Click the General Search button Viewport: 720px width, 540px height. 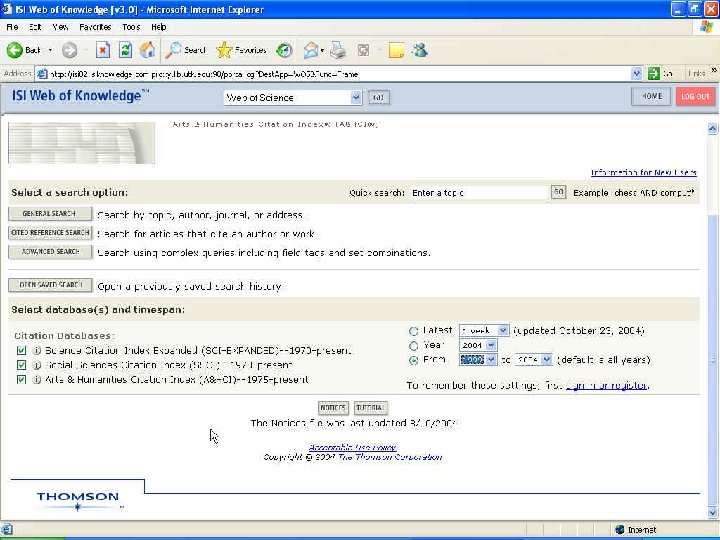click(x=50, y=214)
